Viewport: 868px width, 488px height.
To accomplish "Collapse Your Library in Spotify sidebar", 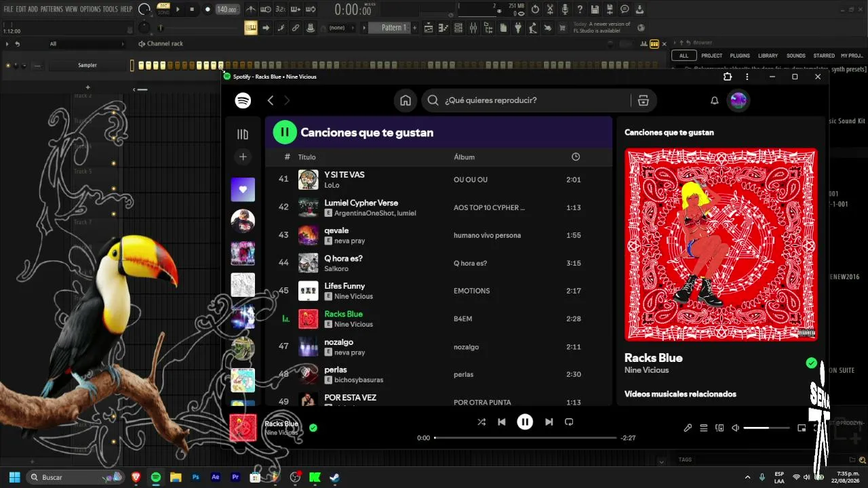I will click(243, 134).
